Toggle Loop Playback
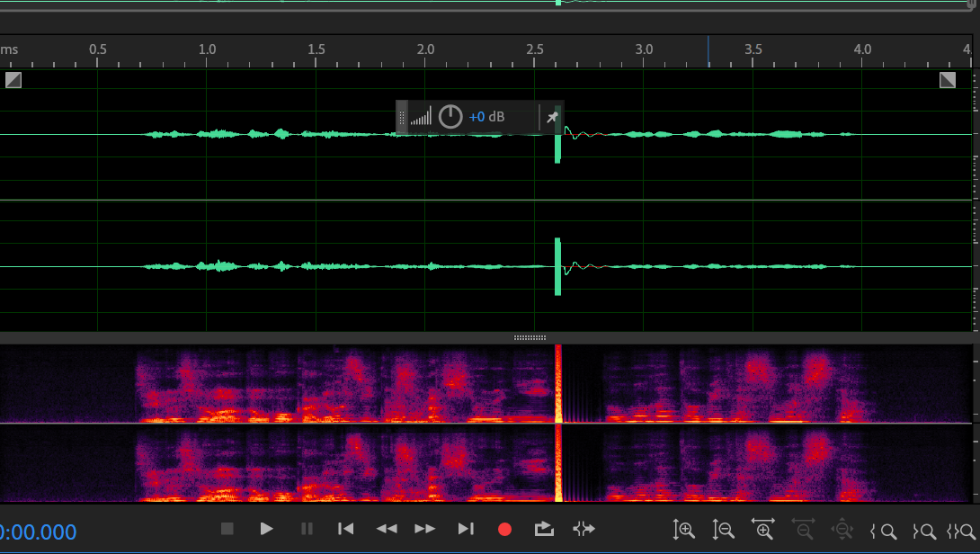980x554 pixels. pos(544,530)
